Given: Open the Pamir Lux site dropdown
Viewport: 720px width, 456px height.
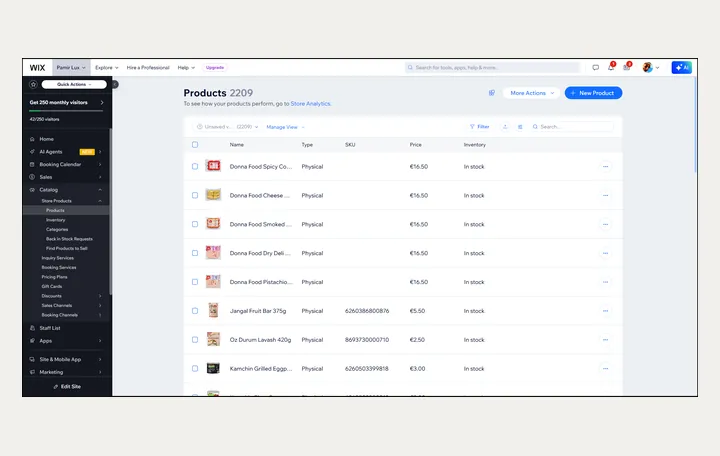Looking at the screenshot, I should tap(71, 68).
